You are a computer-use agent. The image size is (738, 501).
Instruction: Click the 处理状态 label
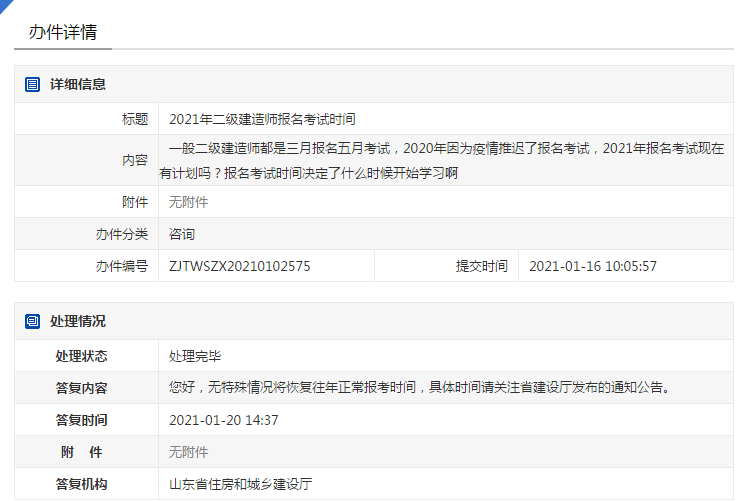pyautogui.click(x=81, y=356)
